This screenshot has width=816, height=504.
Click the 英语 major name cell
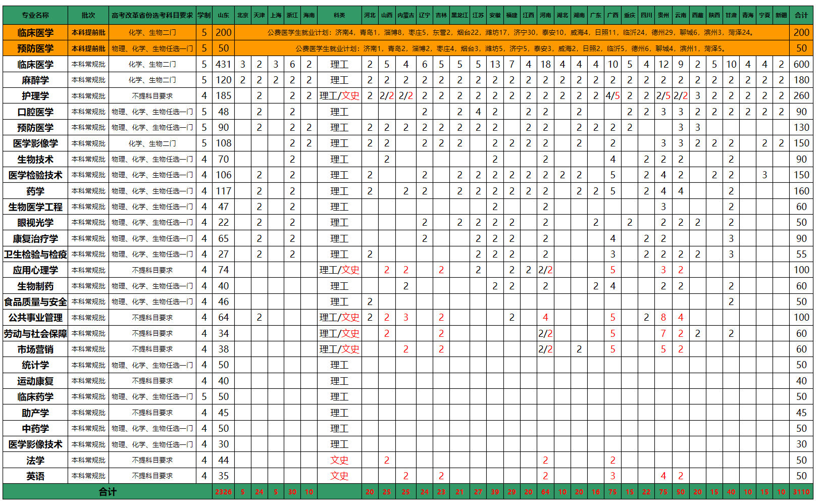[35, 476]
